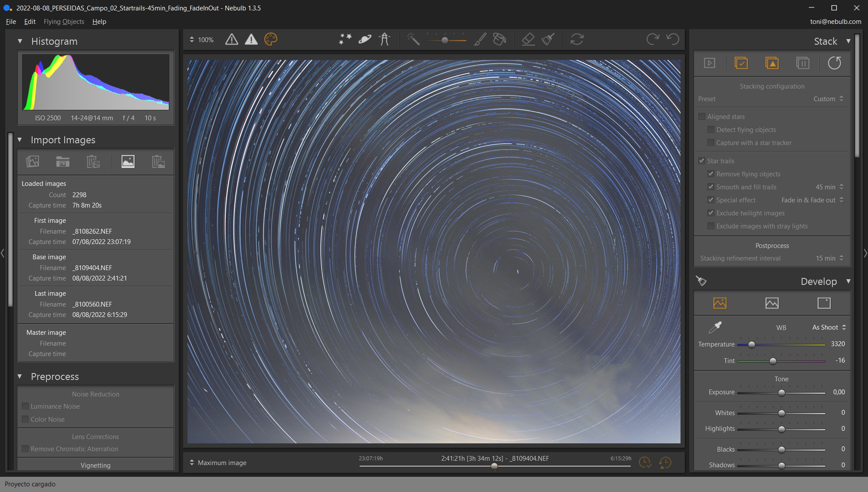
Task: Click the stack master image icon
Action: pos(772,63)
